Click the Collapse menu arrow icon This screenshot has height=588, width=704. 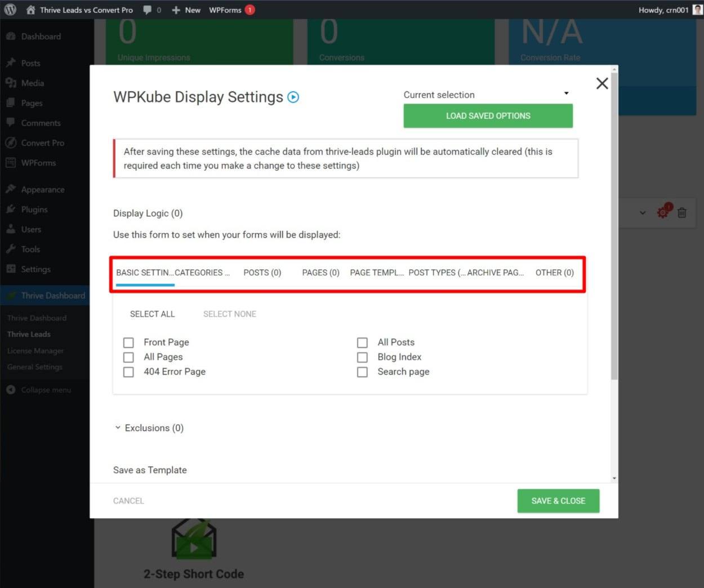click(x=11, y=390)
